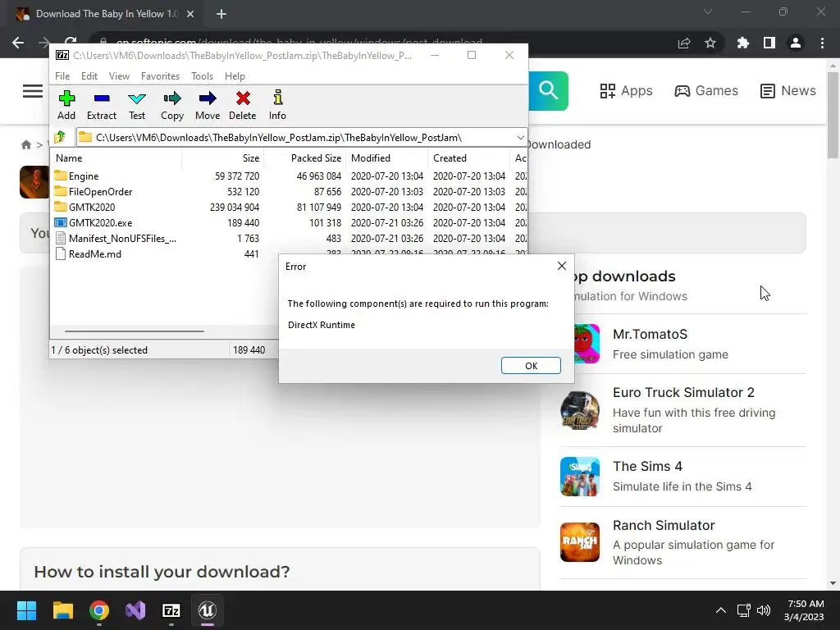Open the 7-Zip View menu
Viewport: 840px width, 630px height.
coord(119,76)
